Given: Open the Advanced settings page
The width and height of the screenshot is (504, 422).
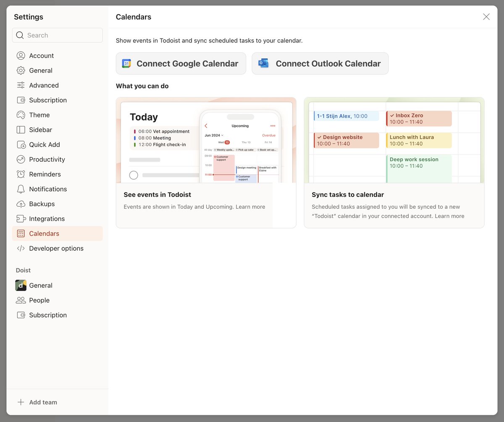Looking at the screenshot, I should (58, 85).
